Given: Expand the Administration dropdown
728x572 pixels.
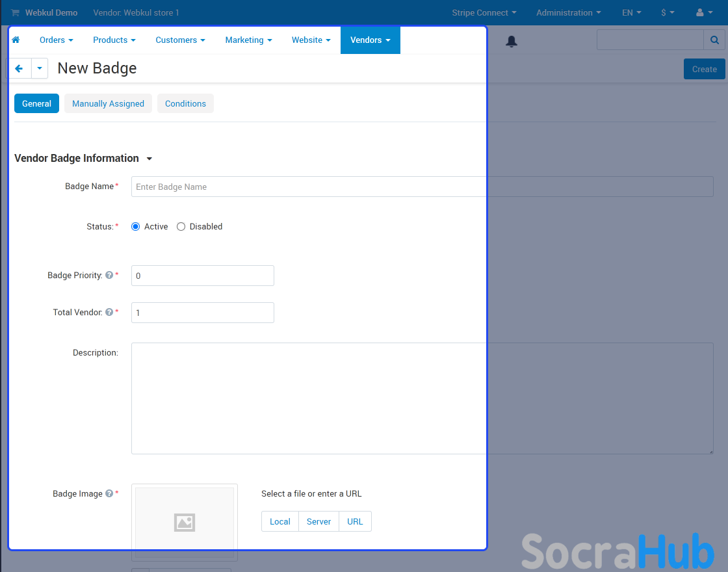Looking at the screenshot, I should pyautogui.click(x=568, y=12).
